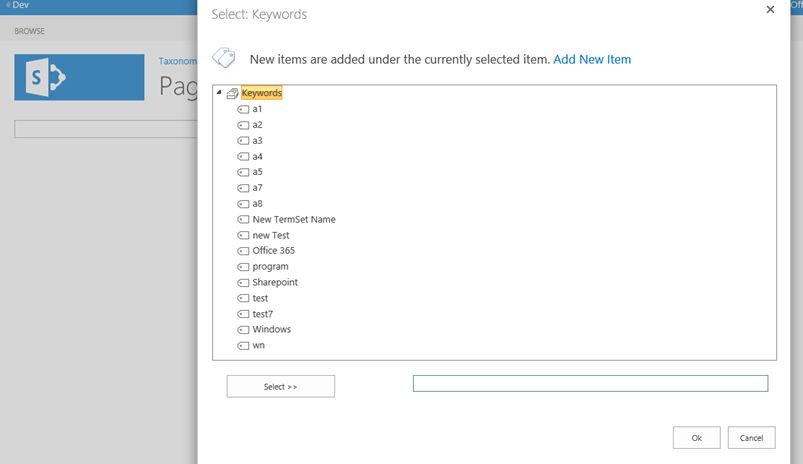
Task: Dismiss dialog with Cancel button
Action: (752, 438)
